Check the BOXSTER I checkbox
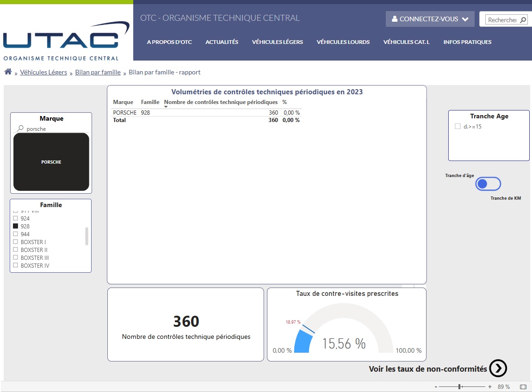The width and height of the screenshot is (532, 392). (15, 242)
